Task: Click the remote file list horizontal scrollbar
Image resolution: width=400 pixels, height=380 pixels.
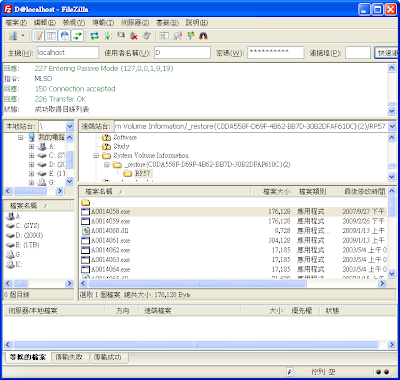Action: coord(197,283)
